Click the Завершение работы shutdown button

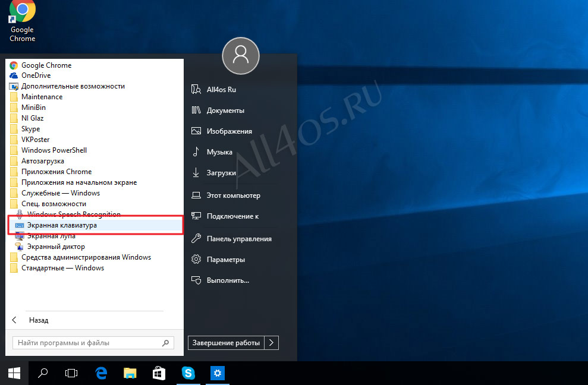(226, 343)
